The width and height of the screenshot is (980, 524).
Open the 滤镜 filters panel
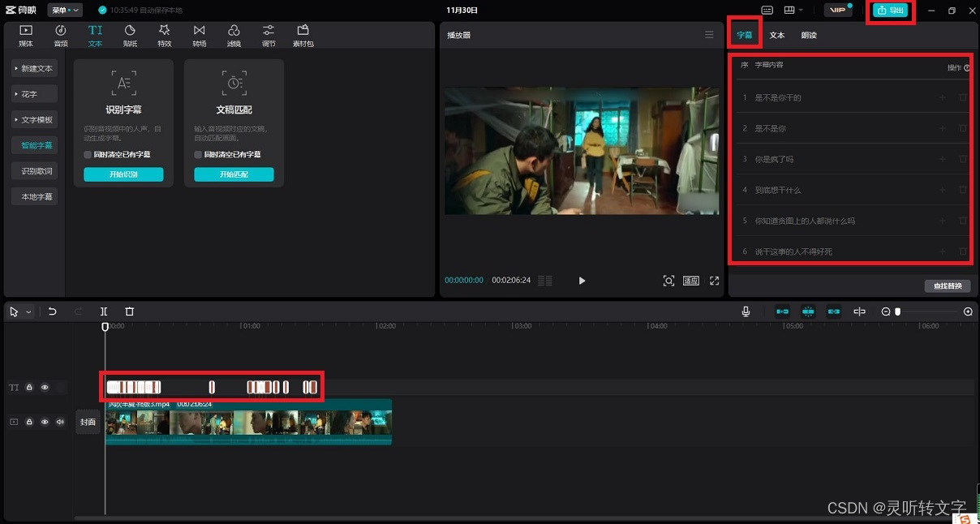234,36
